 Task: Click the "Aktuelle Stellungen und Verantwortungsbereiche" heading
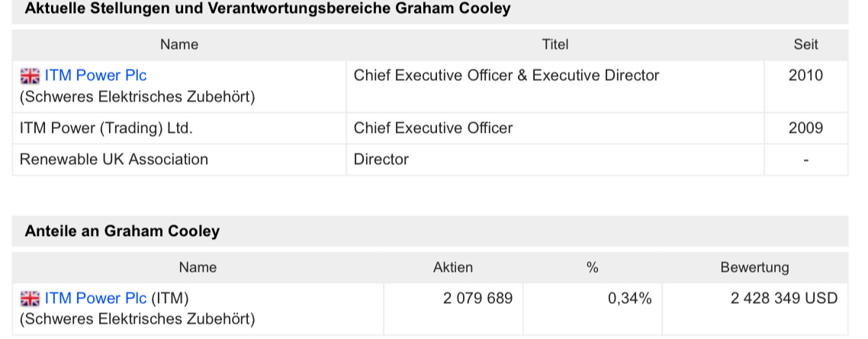[268, 8]
